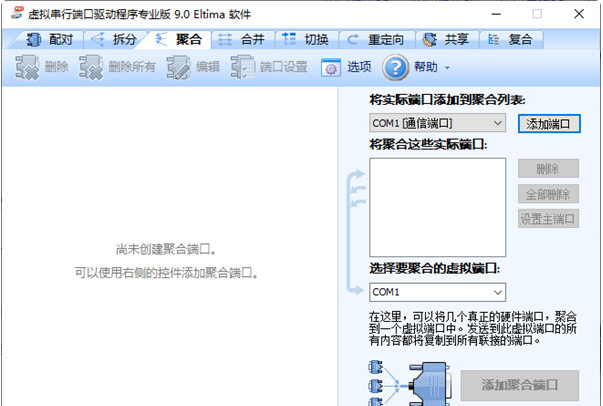Open the COM1 [通信端口] physical port dropdown
The height and width of the screenshot is (406, 603).
437,123
